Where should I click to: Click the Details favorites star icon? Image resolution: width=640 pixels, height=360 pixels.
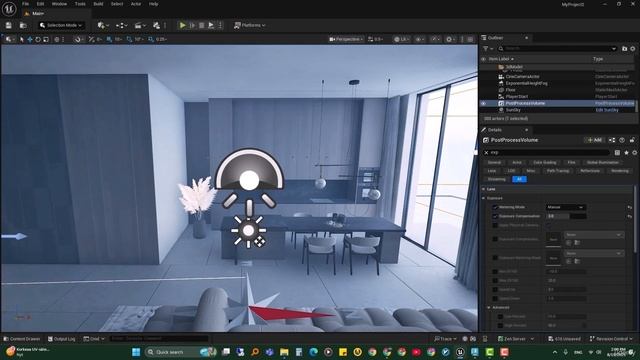[626, 153]
